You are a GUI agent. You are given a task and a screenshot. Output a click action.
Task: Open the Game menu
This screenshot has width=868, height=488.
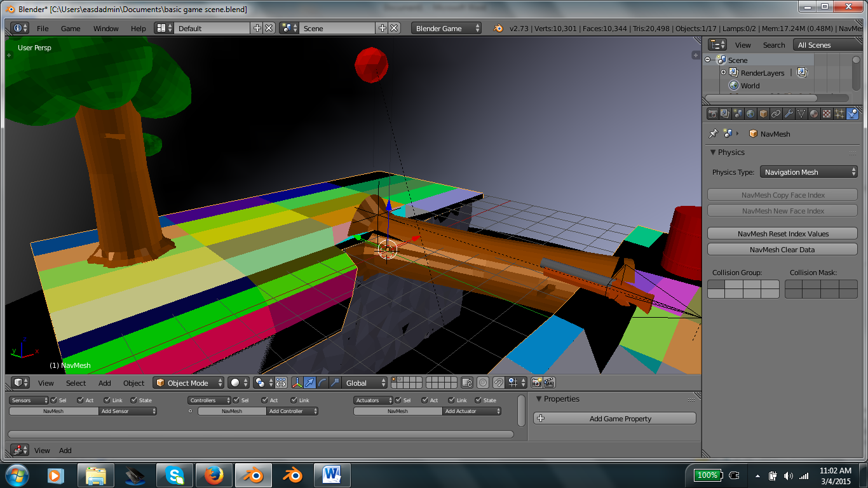click(x=71, y=29)
